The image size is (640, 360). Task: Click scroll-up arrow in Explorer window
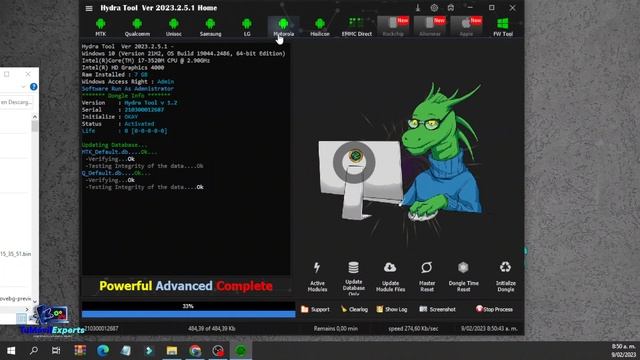click(x=35, y=117)
